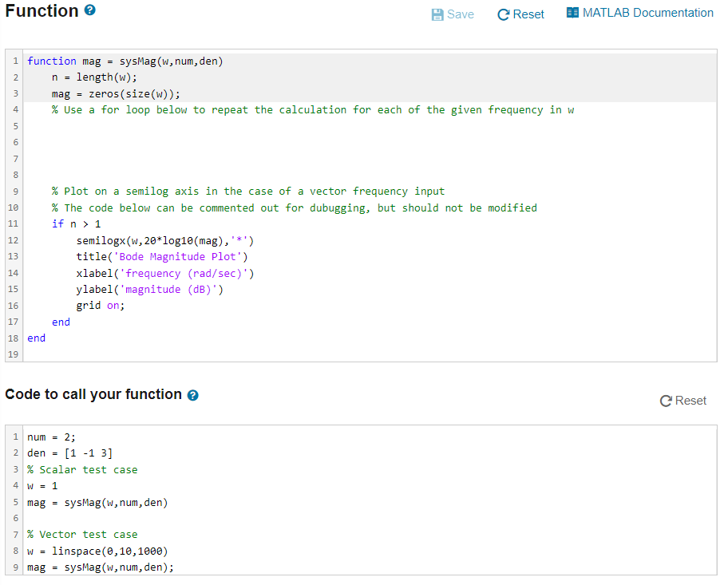
Task: Click the help icon beside Function heading
Action: (x=90, y=10)
